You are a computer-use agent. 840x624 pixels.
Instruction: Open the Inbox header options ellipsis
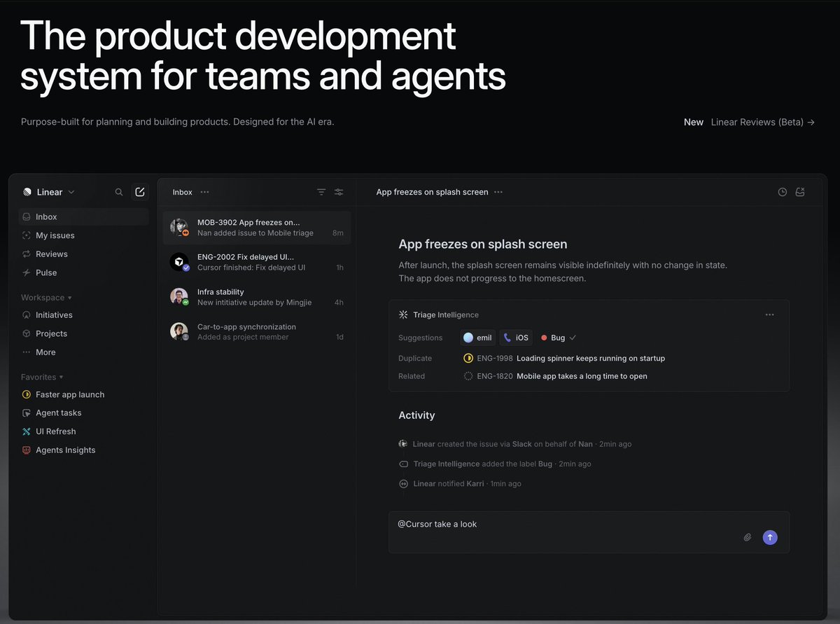pos(204,192)
